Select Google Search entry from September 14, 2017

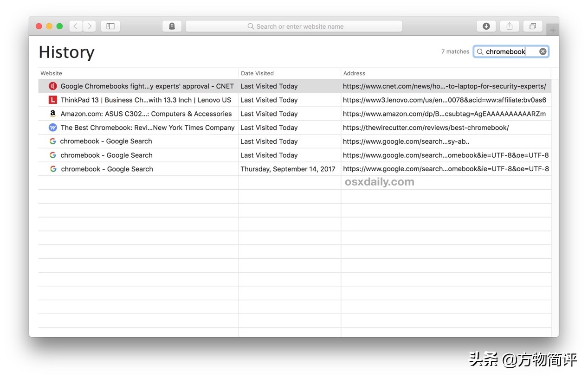pyautogui.click(x=107, y=169)
